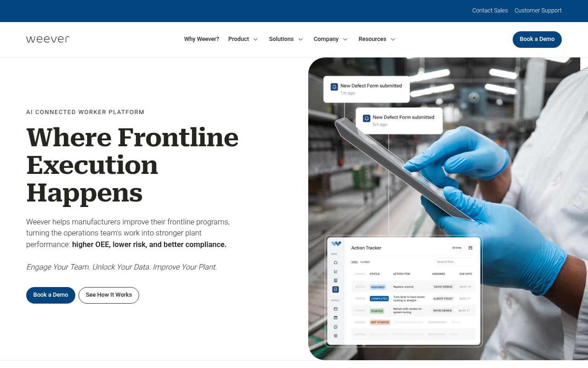588x368 pixels.
Task: Open the All time filter in Action Tracker
Action: tap(457, 248)
